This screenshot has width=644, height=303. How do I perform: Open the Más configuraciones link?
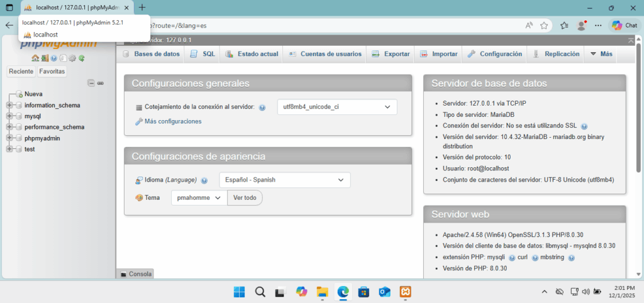click(173, 121)
